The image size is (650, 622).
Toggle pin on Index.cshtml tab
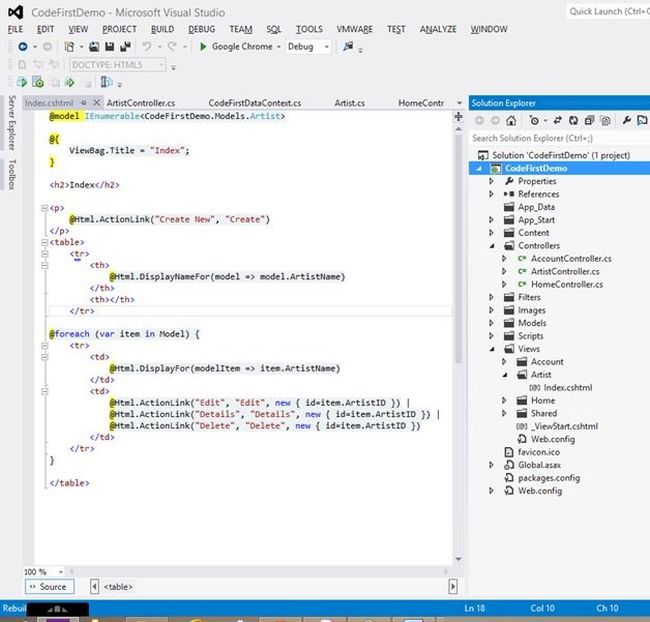pyautogui.click(x=83, y=103)
